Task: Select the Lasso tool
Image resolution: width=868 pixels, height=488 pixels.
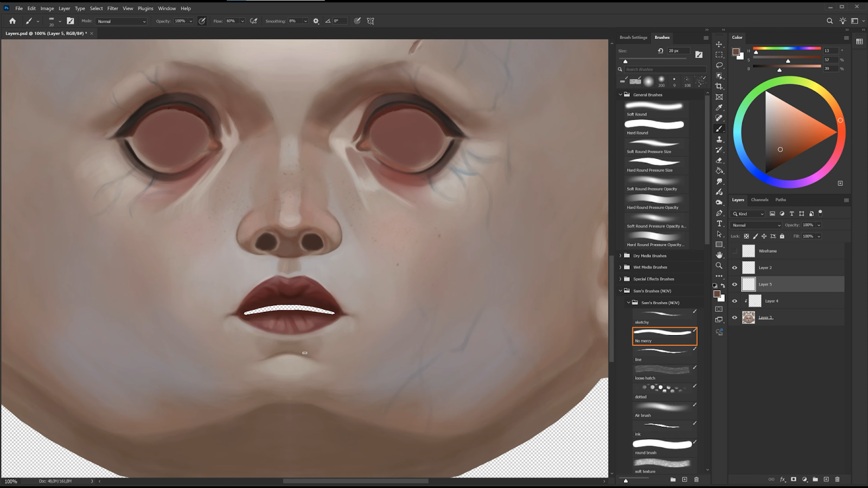Action: (719, 65)
